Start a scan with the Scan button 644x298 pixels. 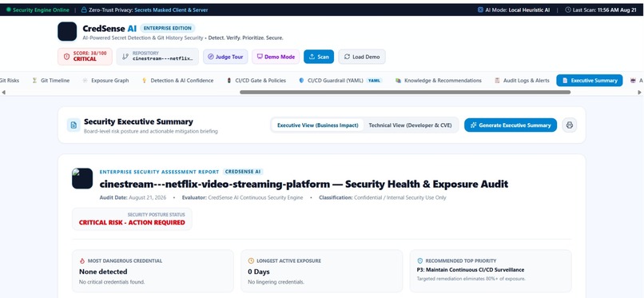click(x=319, y=57)
